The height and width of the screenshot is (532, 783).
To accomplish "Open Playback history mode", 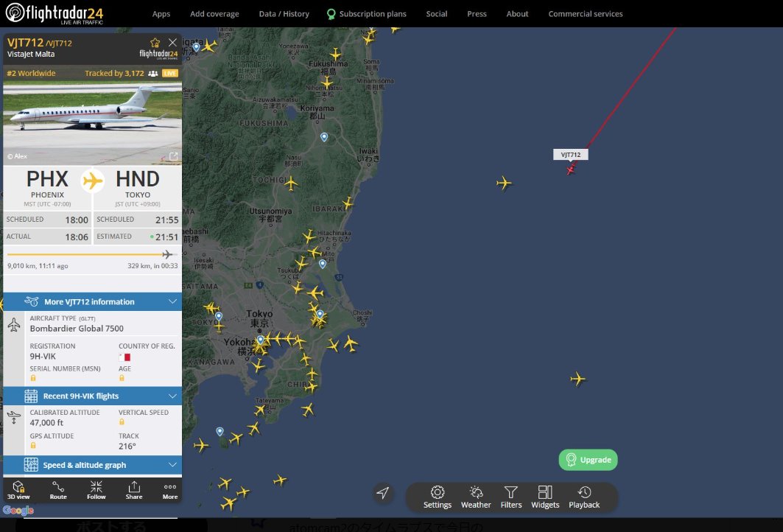I will point(584,497).
